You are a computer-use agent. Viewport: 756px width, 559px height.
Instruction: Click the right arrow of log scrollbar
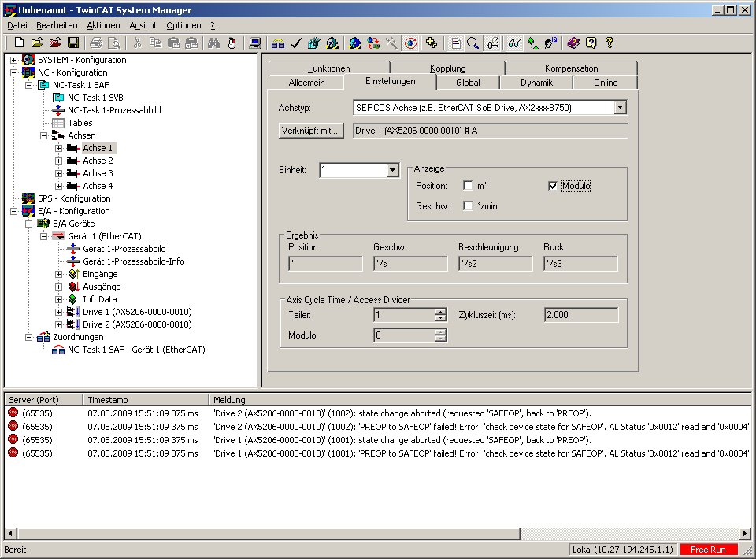pos(746,534)
